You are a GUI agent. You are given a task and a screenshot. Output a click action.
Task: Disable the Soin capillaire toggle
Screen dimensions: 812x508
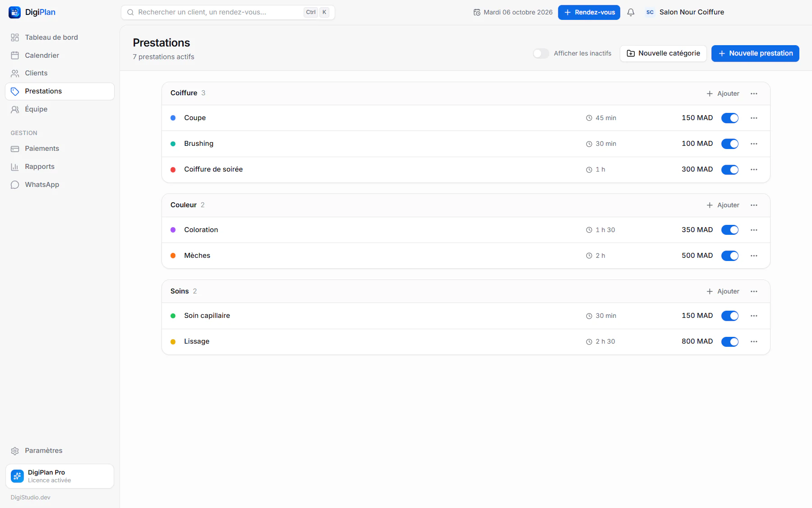(x=730, y=316)
